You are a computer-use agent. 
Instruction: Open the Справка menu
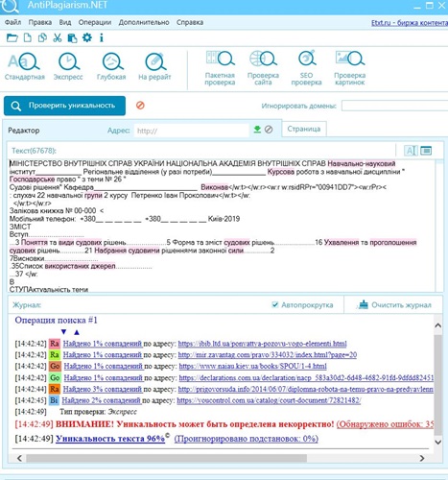190,22
